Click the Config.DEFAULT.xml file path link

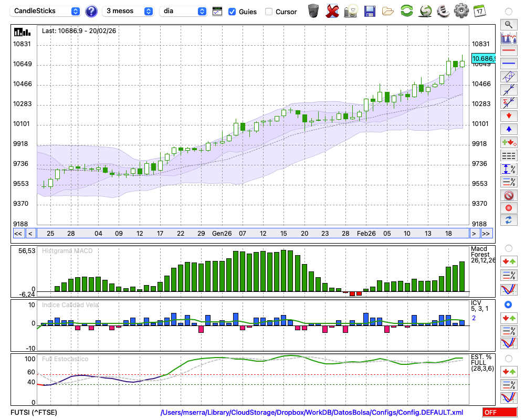pyautogui.click(x=311, y=413)
